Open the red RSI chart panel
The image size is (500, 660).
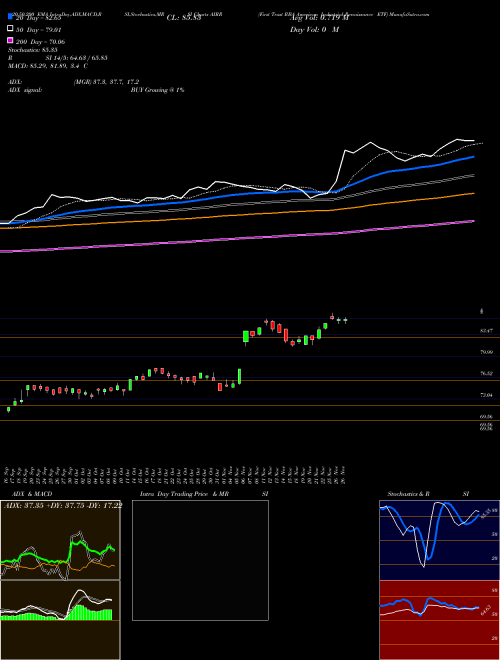439,620
